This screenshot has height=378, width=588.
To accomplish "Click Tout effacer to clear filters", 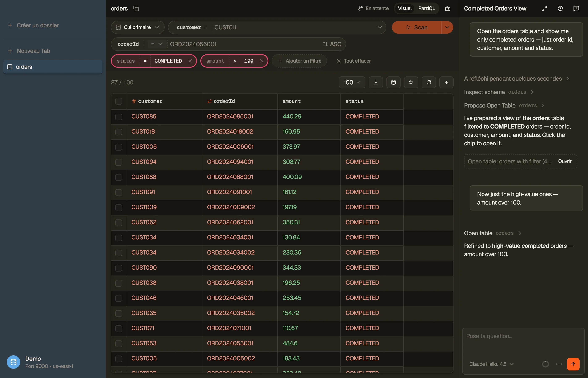I will pyautogui.click(x=354, y=61).
